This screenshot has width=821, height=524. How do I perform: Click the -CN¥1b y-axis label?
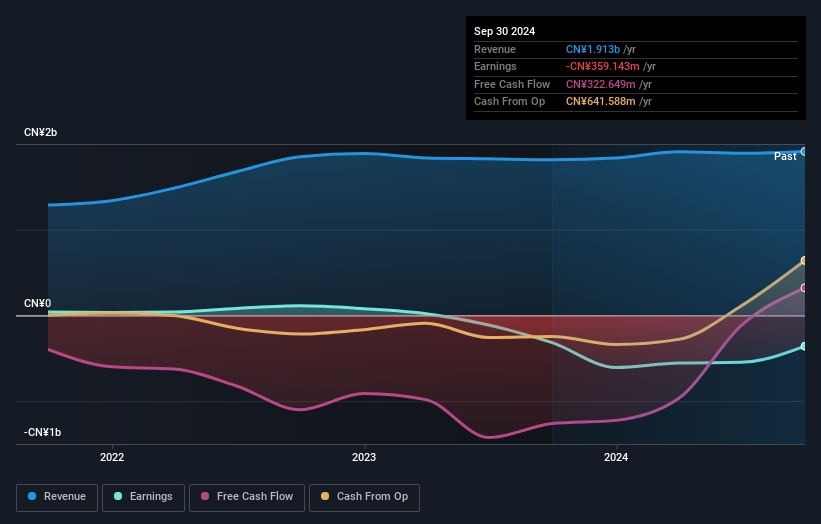(x=42, y=432)
